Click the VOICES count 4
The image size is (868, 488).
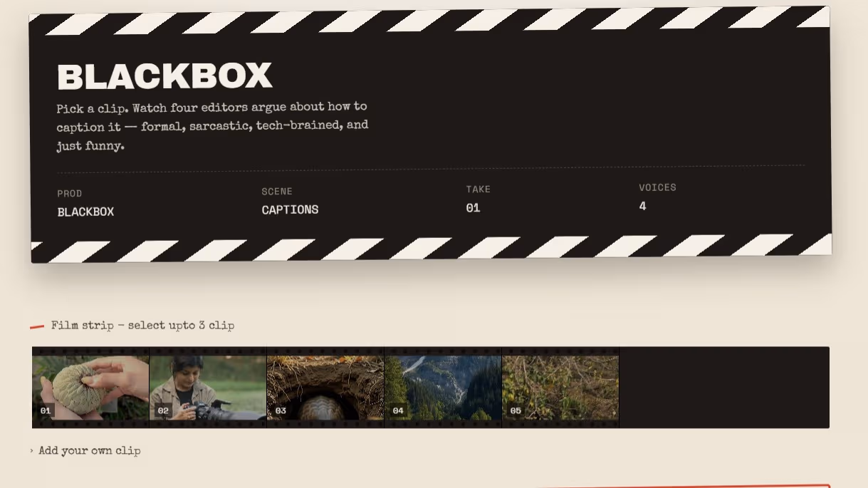(642, 206)
